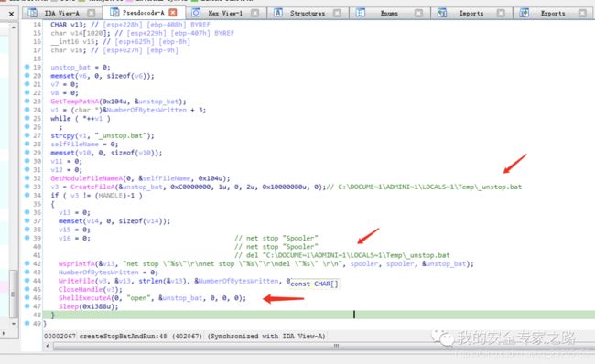This screenshot has width=595, height=364.
Task: Click the left panel scroll-up arrow
Action: [14, 27]
